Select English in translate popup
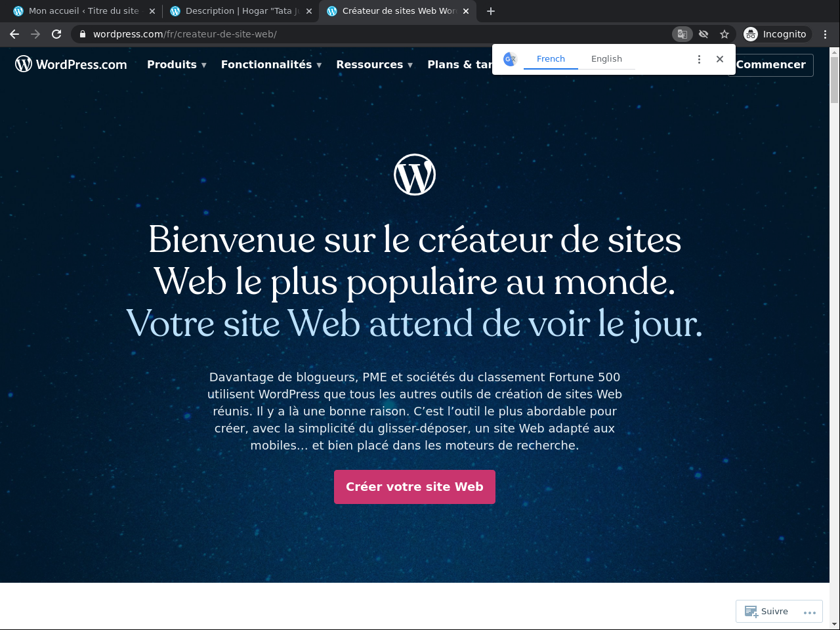 606,58
